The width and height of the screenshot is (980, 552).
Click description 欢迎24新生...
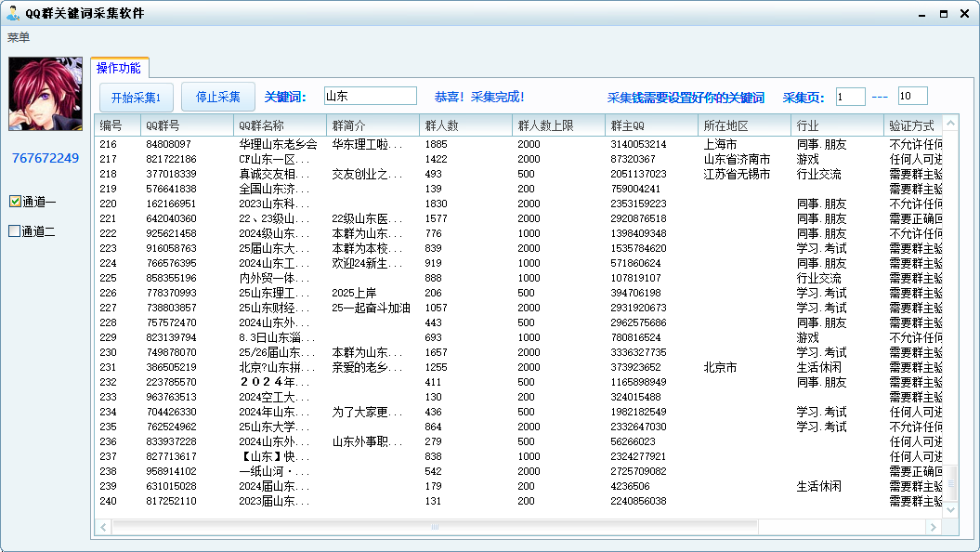367,263
